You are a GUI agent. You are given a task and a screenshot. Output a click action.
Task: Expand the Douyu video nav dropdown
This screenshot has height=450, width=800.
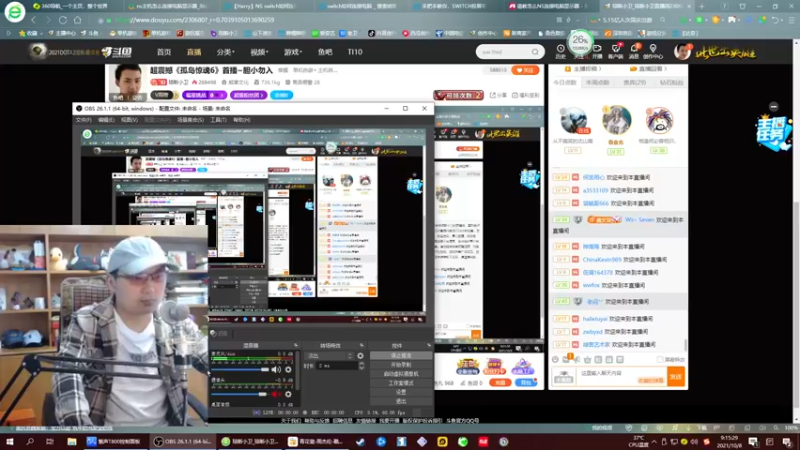[259, 52]
